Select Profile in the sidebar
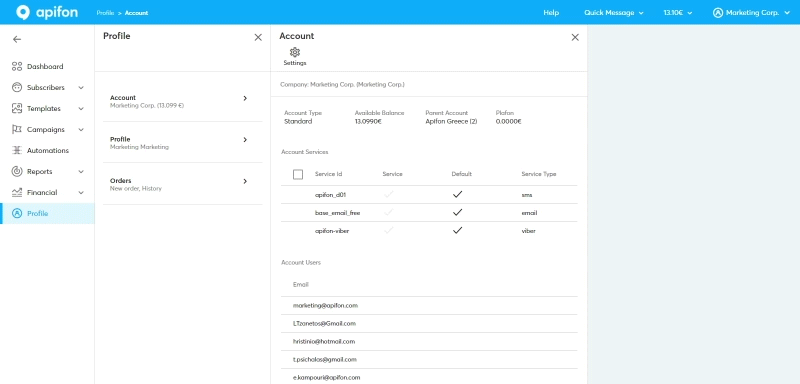Viewport: 800px width, 384px height. pyautogui.click(x=47, y=213)
